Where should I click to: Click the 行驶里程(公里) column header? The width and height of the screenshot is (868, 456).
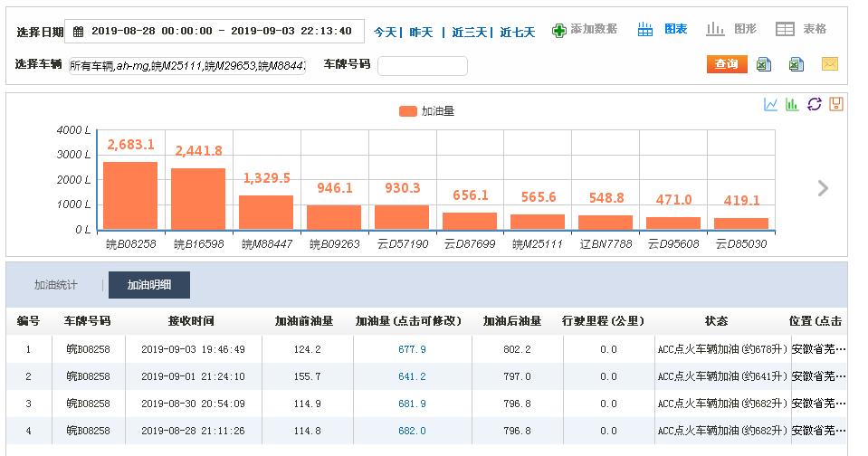pyautogui.click(x=604, y=321)
